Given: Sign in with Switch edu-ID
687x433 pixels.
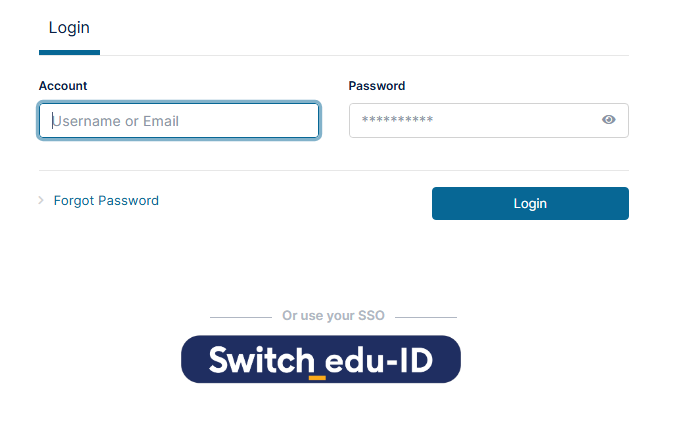Looking at the screenshot, I should point(321,359).
